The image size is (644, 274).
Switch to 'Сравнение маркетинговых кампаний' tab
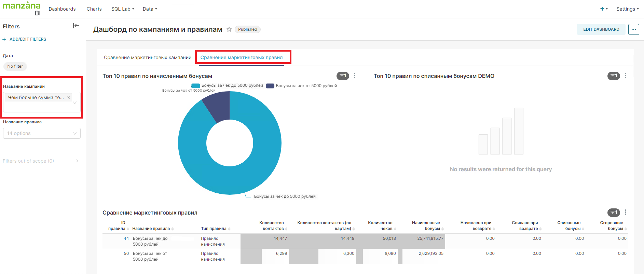148,57
